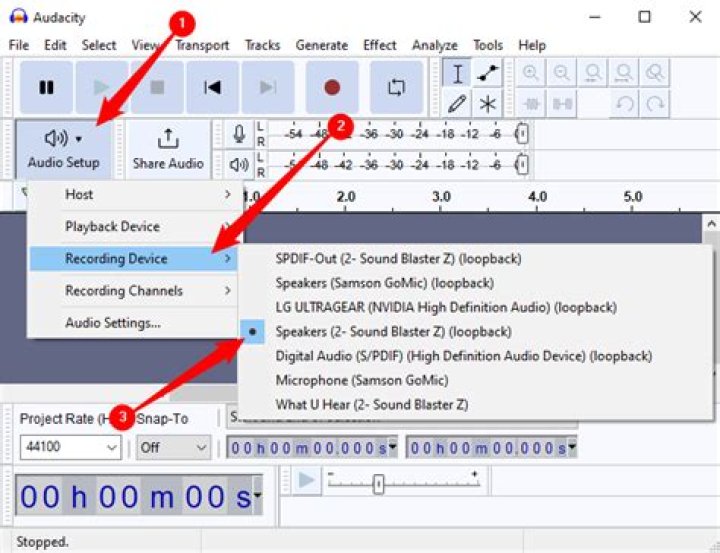Open the Generate menu
720x553 pixels.
click(321, 45)
